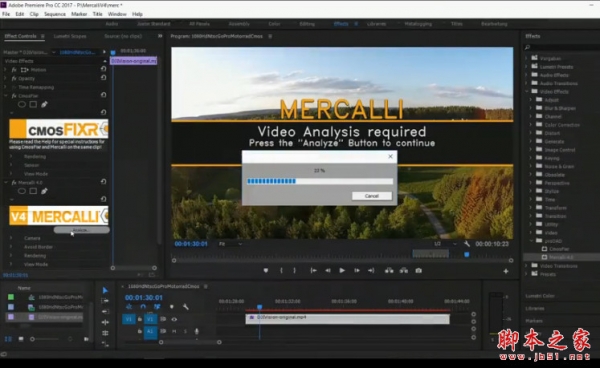Expand the Motion effect properties
The width and height of the screenshot is (600, 368).
5,70
